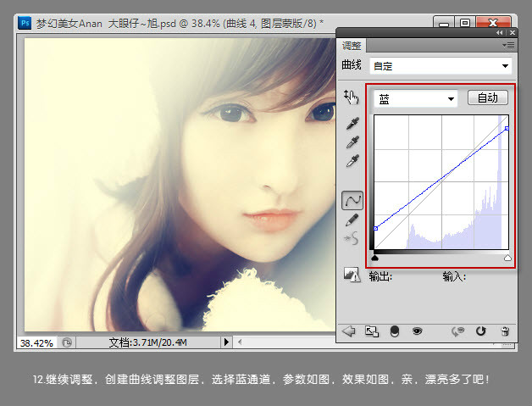Pick the gray point eyedropper

[352, 142]
